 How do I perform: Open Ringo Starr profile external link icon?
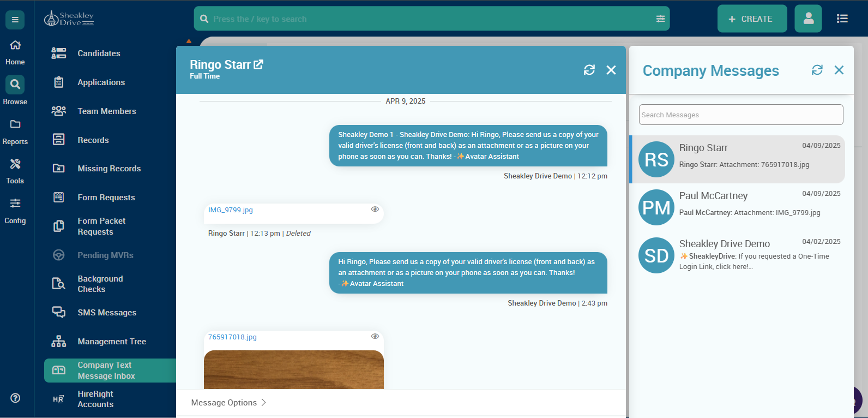click(258, 64)
